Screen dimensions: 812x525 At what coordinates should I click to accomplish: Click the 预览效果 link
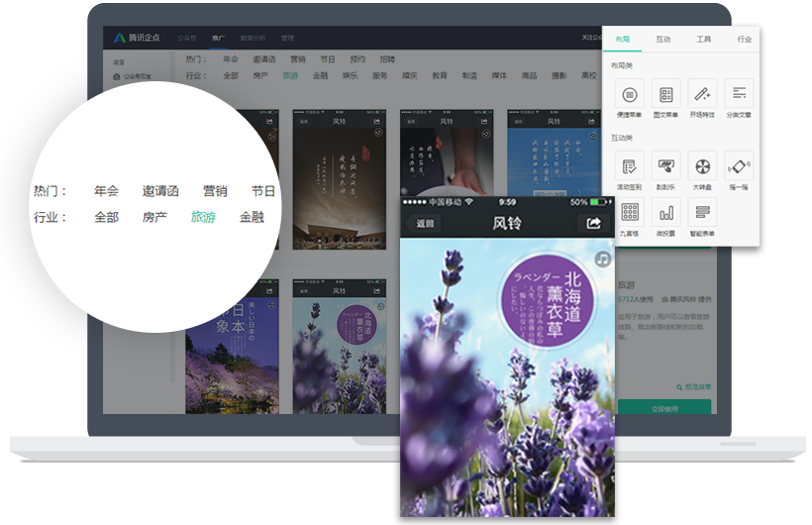[697, 387]
